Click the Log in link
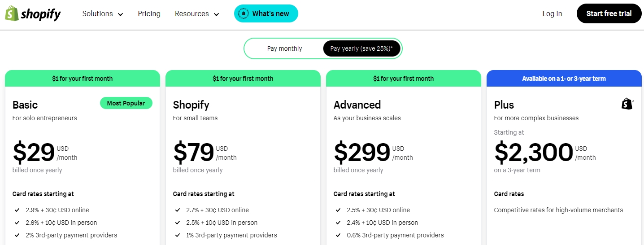 click(x=552, y=14)
